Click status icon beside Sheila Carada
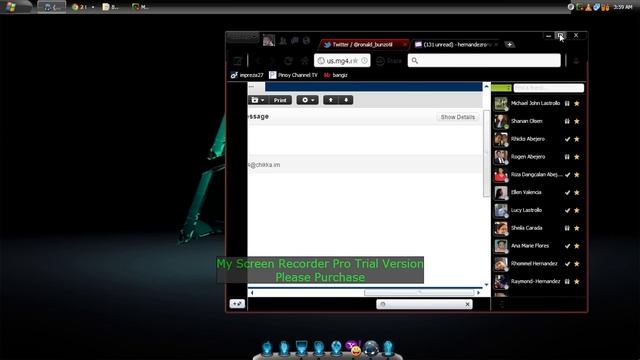 (567, 228)
